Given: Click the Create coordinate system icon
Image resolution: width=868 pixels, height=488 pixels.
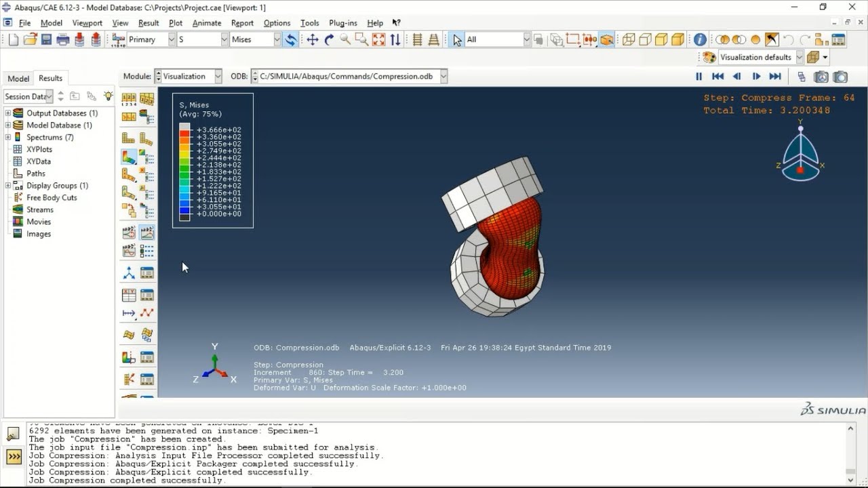Looking at the screenshot, I should (x=129, y=273).
